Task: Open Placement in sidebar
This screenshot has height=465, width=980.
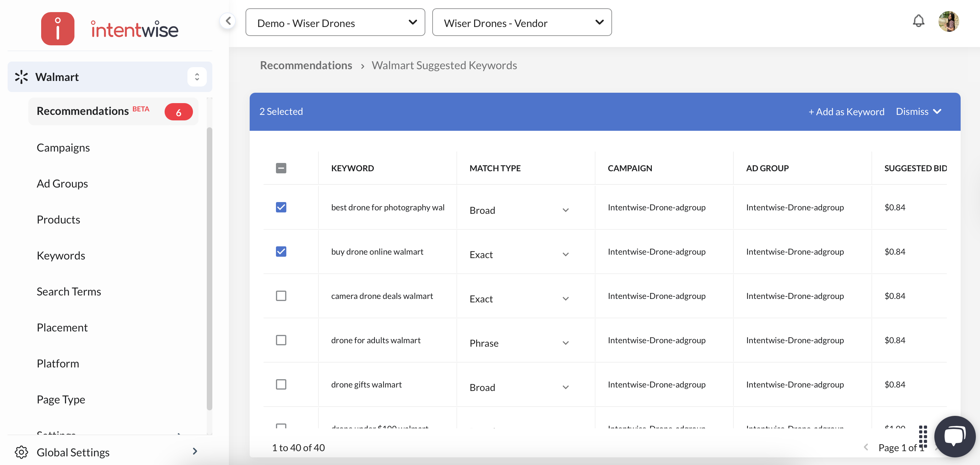Action: [62, 328]
